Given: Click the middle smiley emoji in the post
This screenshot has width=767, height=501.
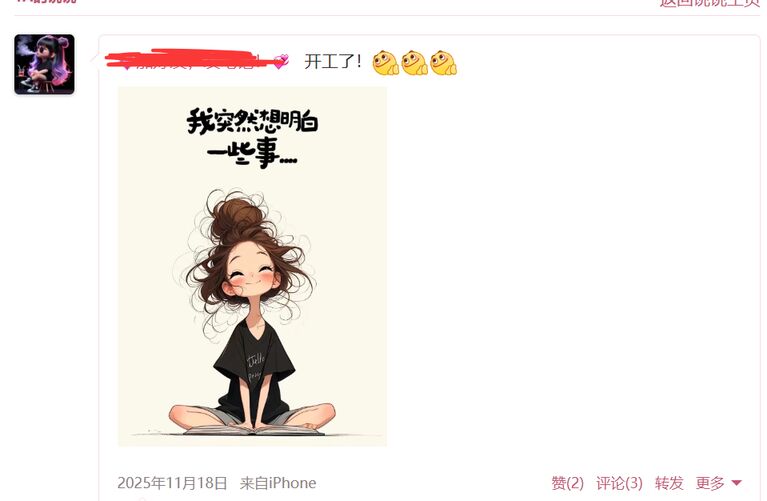Looking at the screenshot, I should pos(414,63).
